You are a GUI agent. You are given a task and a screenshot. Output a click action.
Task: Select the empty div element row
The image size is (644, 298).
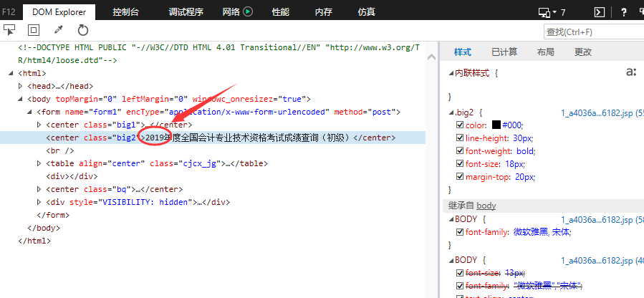coord(72,176)
